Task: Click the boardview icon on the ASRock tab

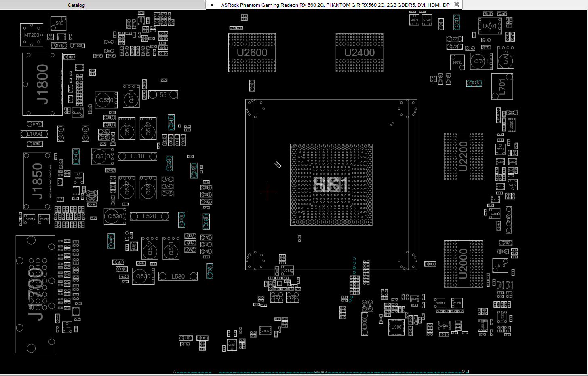Action: coord(212,5)
